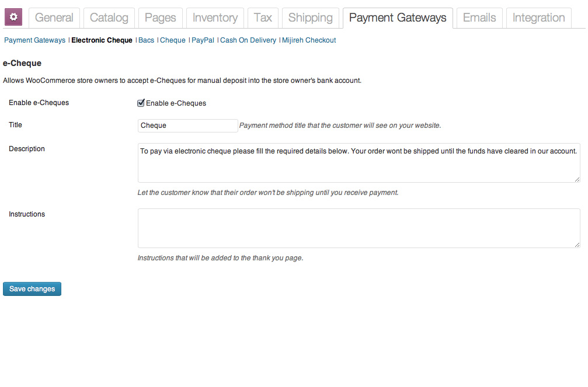The height and width of the screenshot is (387, 588).
Task: Switch to the Emails tab
Action: click(x=479, y=18)
